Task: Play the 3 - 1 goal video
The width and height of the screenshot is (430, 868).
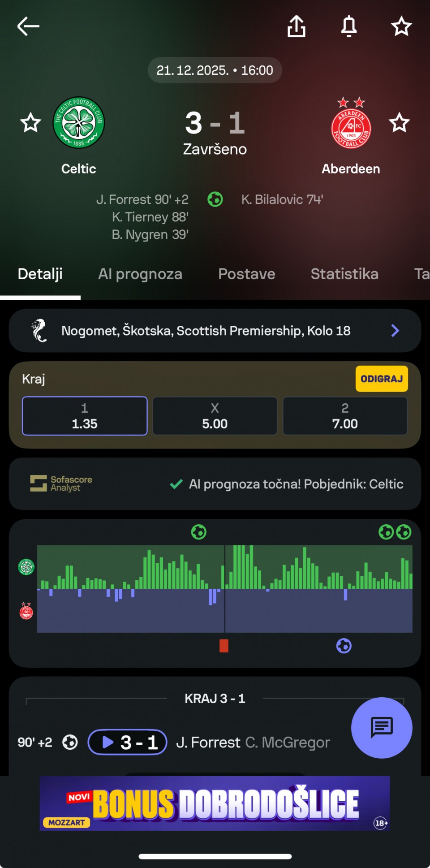Action: pos(128,743)
